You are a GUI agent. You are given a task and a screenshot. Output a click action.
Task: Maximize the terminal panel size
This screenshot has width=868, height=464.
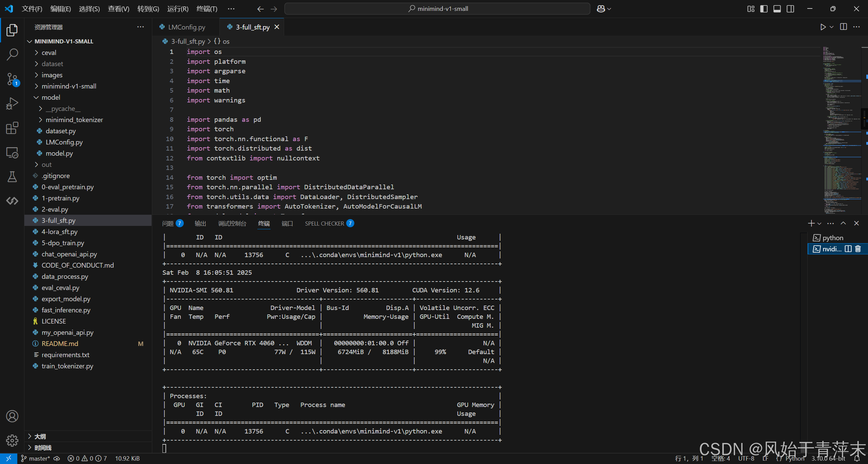[x=843, y=223]
